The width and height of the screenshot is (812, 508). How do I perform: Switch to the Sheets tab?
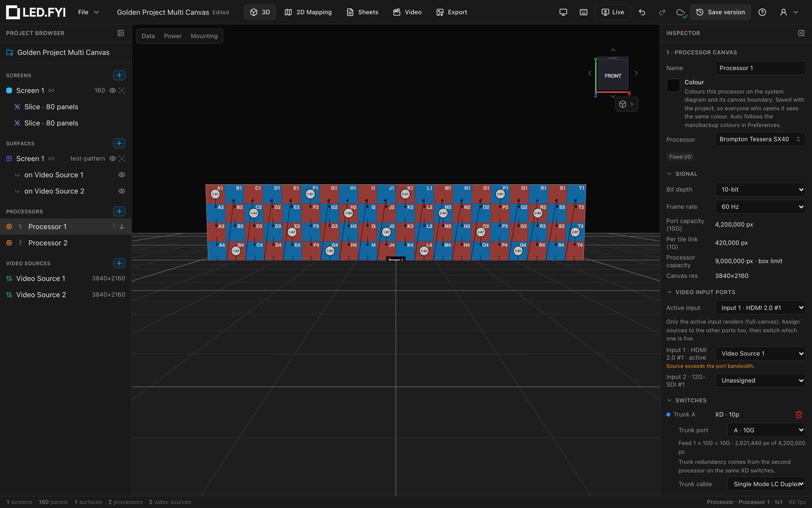pyautogui.click(x=362, y=12)
